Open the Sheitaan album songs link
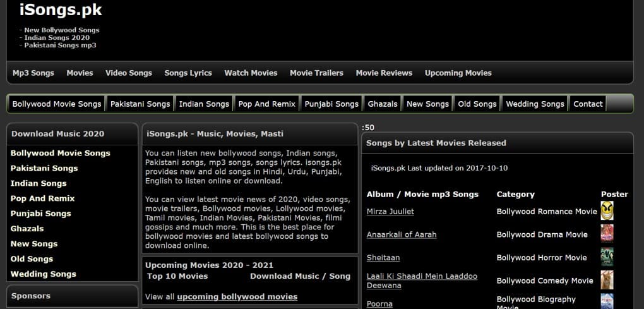This screenshot has height=309, width=644. pyautogui.click(x=383, y=258)
